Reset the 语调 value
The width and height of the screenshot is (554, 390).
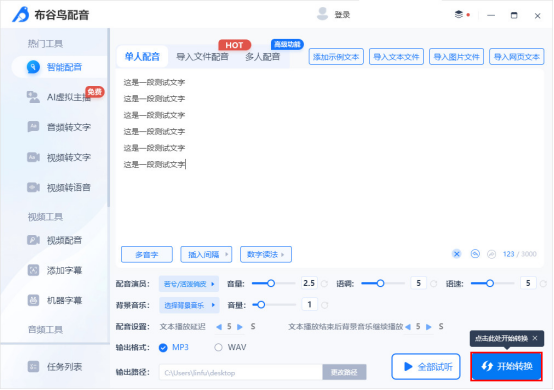pyautogui.click(x=434, y=284)
